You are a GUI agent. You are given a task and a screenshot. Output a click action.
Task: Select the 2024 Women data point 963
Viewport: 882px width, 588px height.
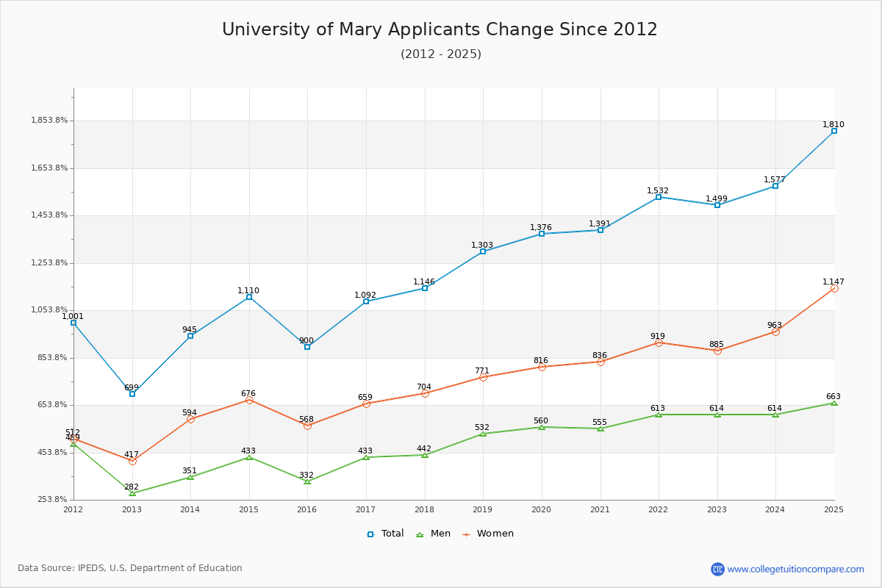(x=775, y=331)
